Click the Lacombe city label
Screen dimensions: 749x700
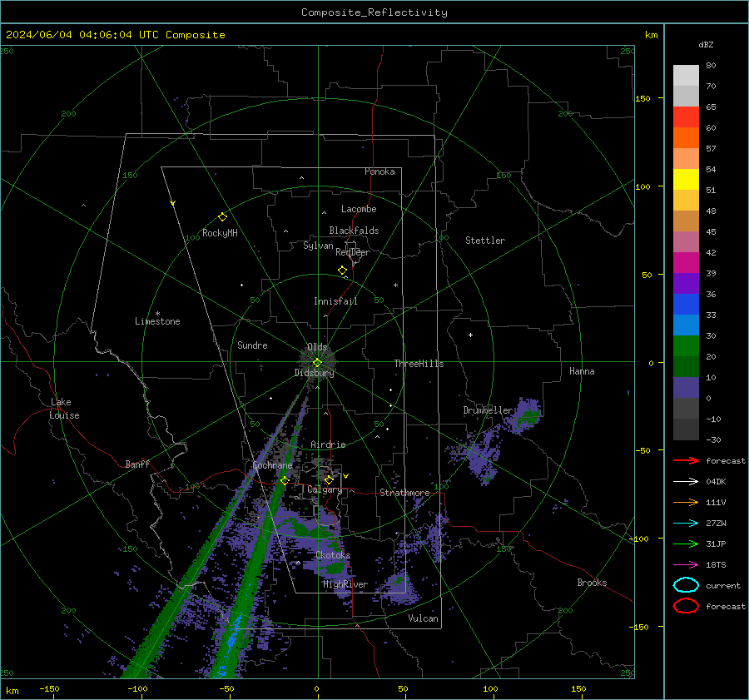(x=359, y=209)
